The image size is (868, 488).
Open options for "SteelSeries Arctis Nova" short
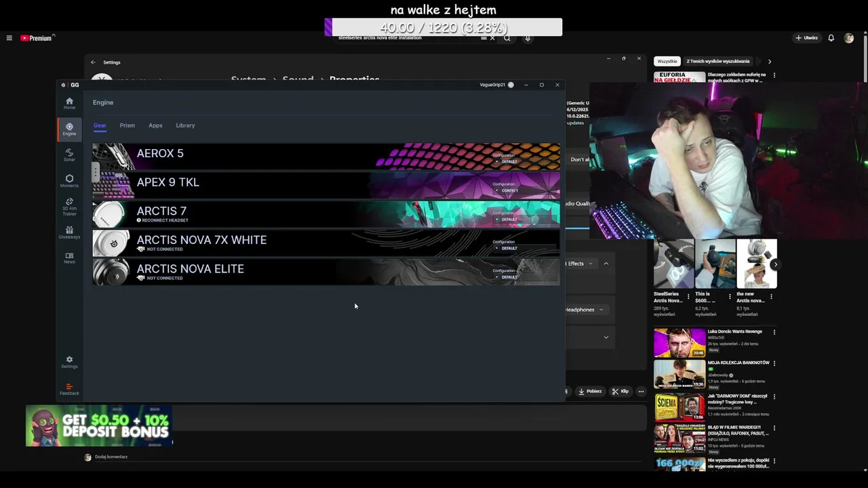pos(688,297)
